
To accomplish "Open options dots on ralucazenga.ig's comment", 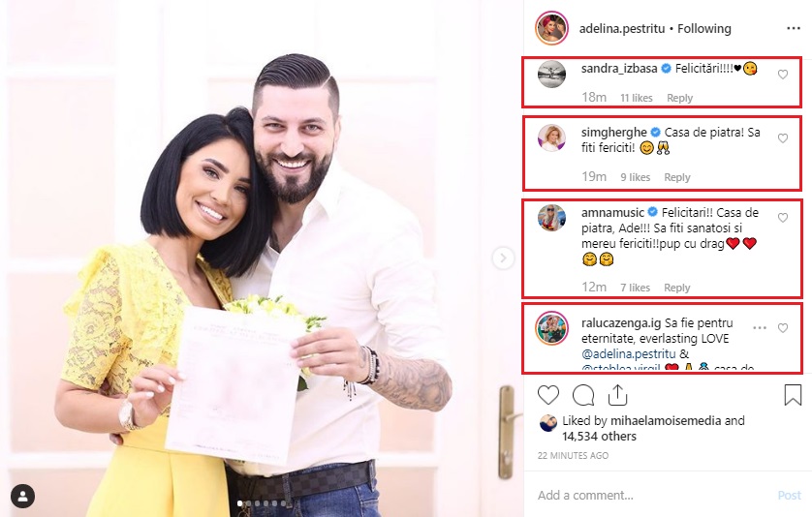I will pyautogui.click(x=759, y=327).
